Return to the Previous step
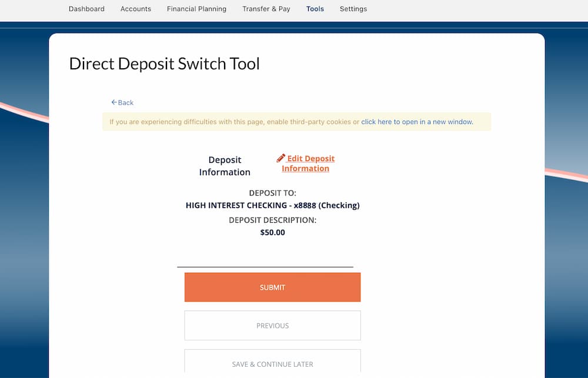This screenshot has height=378, width=588. coord(272,326)
